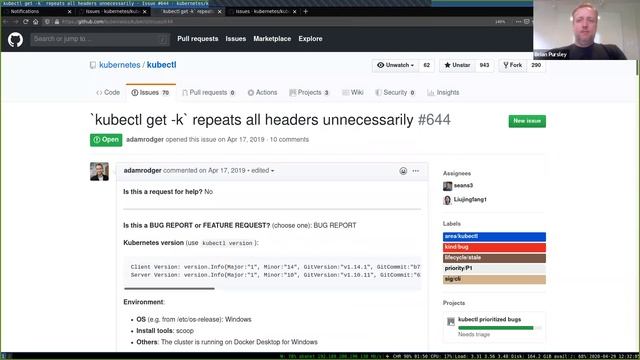Open the Wiki tab

pyautogui.click(x=353, y=93)
